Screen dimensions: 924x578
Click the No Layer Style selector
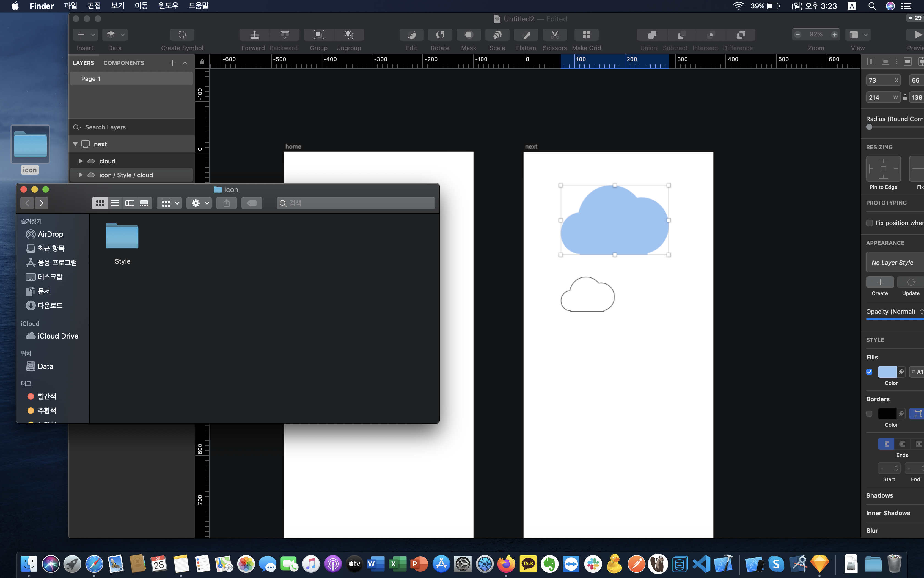tap(895, 263)
